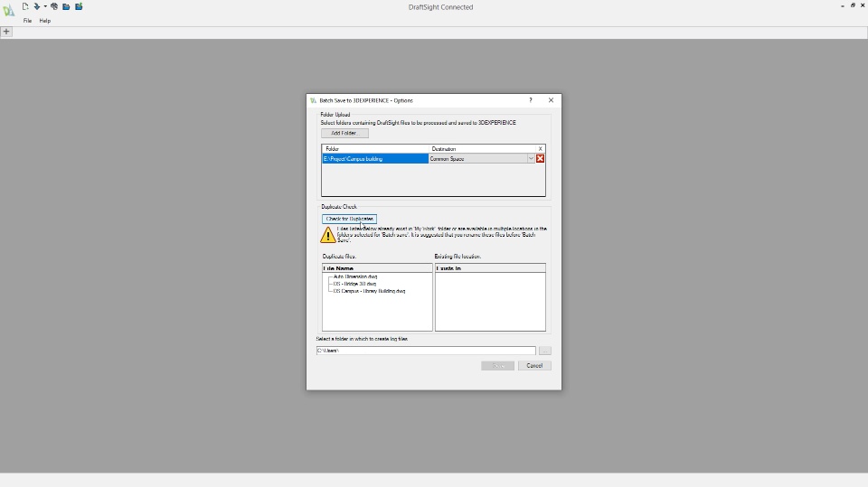The height and width of the screenshot is (487, 868).
Task: Open the File menu
Action: [27, 21]
